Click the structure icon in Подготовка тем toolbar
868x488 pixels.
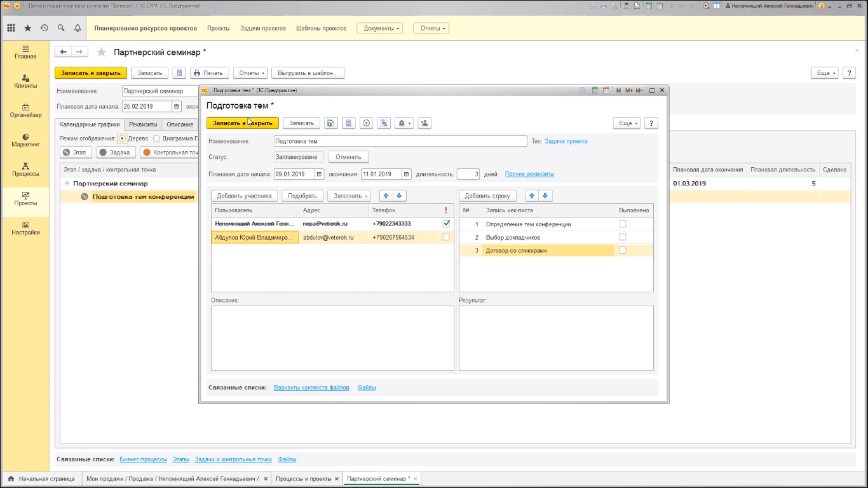pos(384,123)
